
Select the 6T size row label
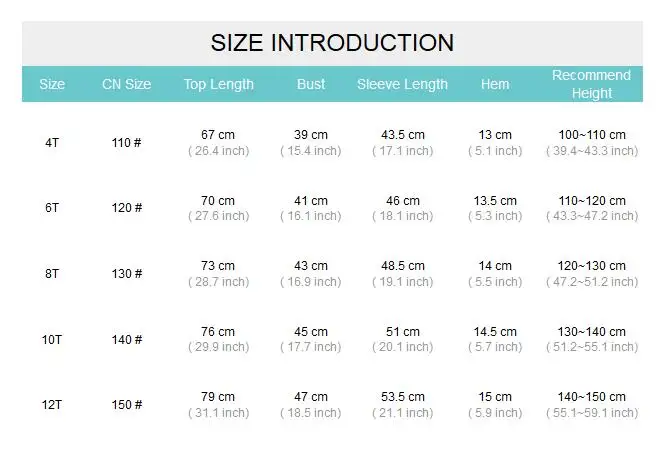[x=52, y=208]
